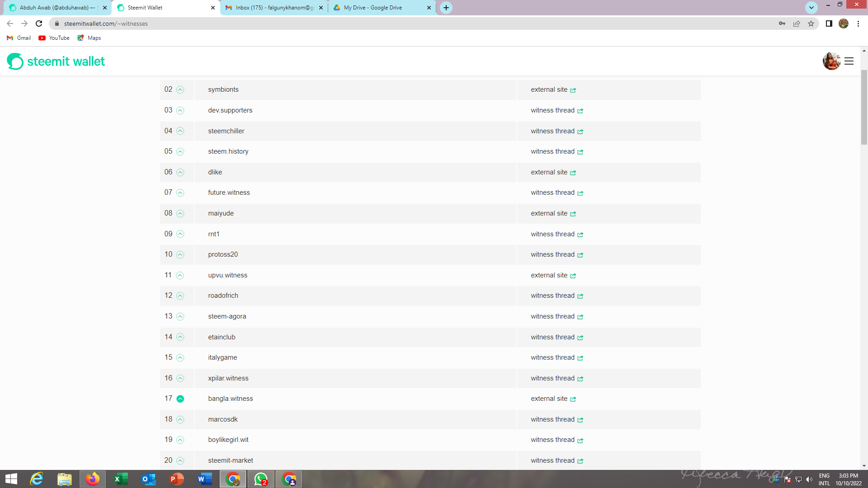
Task: Click the user profile avatar
Action: click(x=831, y=61)
